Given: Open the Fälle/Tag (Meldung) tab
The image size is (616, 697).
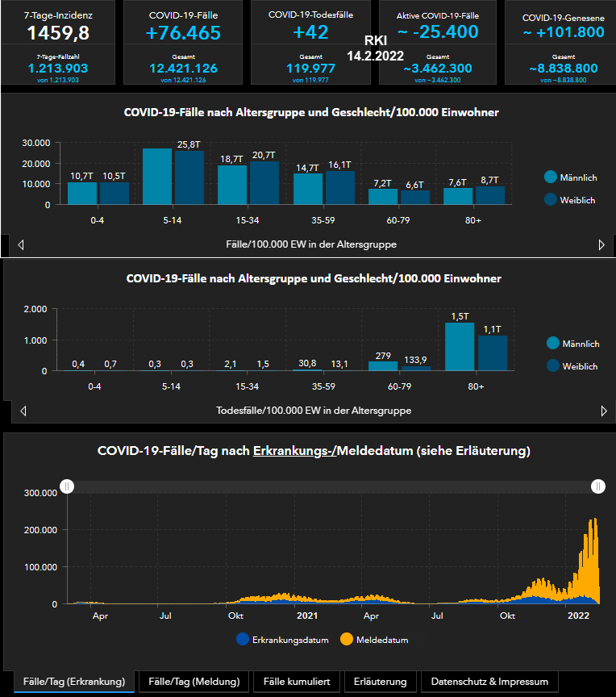Looking at the screenshot, I should click(x=194, y=682).
